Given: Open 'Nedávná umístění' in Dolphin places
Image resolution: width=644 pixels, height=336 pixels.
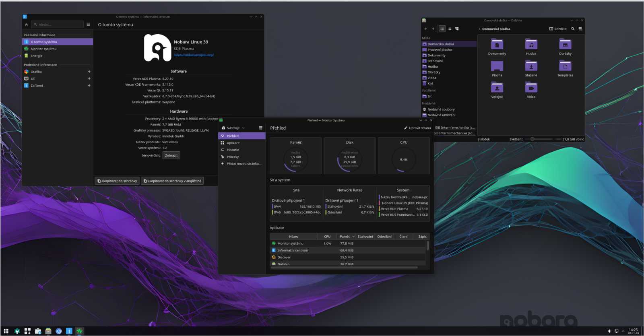Looking at the screenshot, I should (x=449, y=115).
